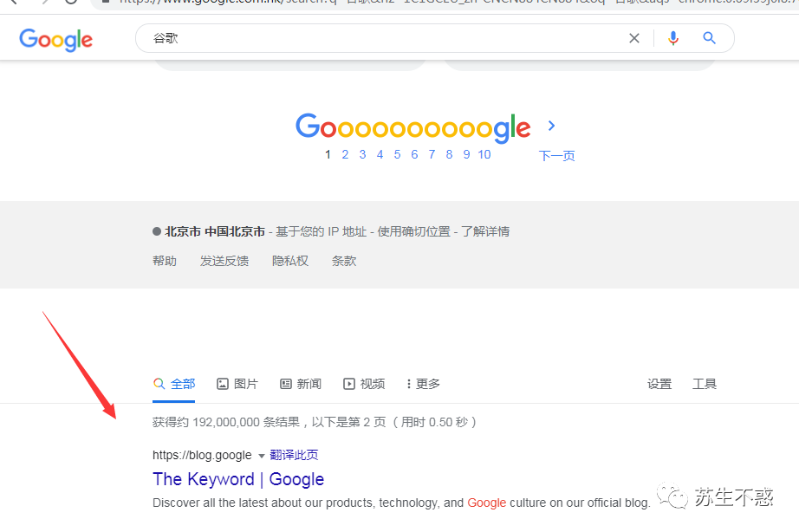Expand the 更多 more menu
Image resolution: width=799 pixels, height=532 pixels.
point(423,384)
